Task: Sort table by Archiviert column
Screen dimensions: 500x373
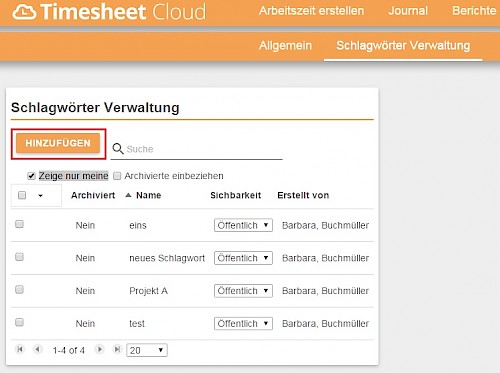Action: tap(93, 195)
